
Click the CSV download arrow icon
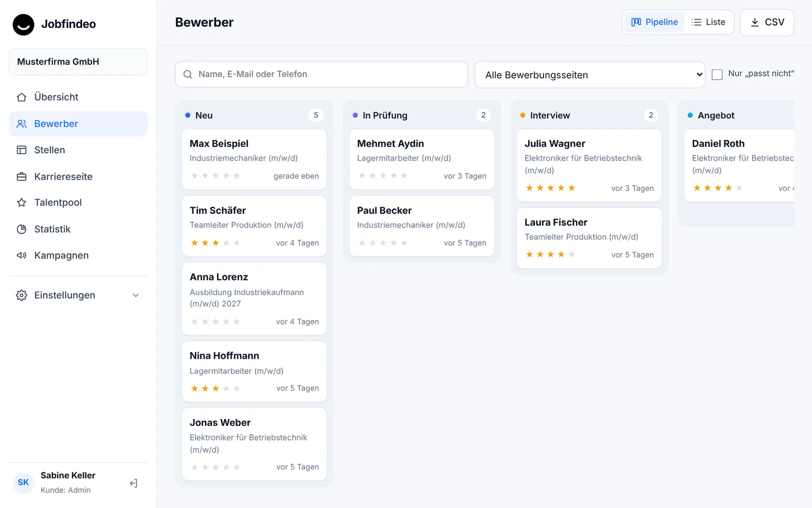pyautogui.click(x=755, y=22)
